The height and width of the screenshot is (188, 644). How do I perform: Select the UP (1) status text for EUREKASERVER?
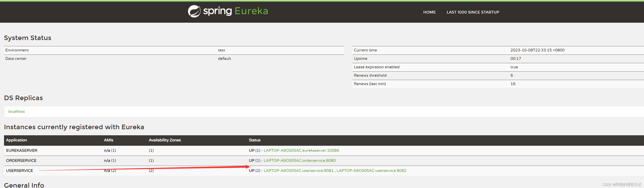[255, 150]
